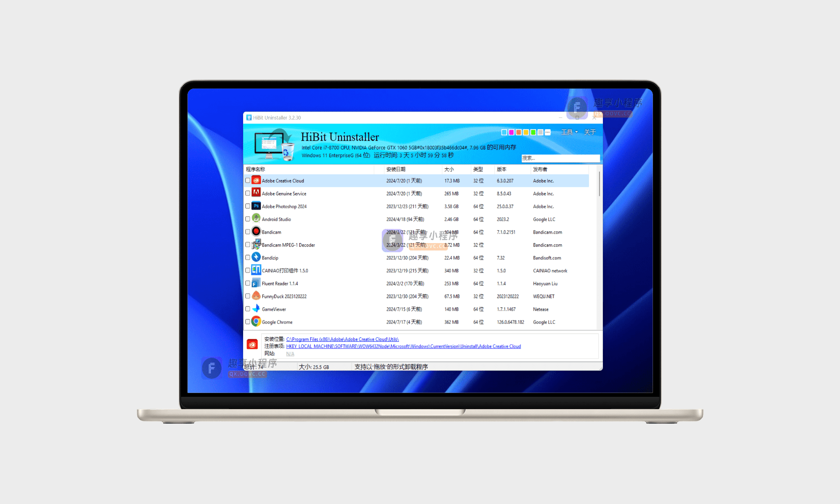Tick the GameViewer checkbox
The width and height of the screenshot is (840, 504).
[x=247, y=309]
